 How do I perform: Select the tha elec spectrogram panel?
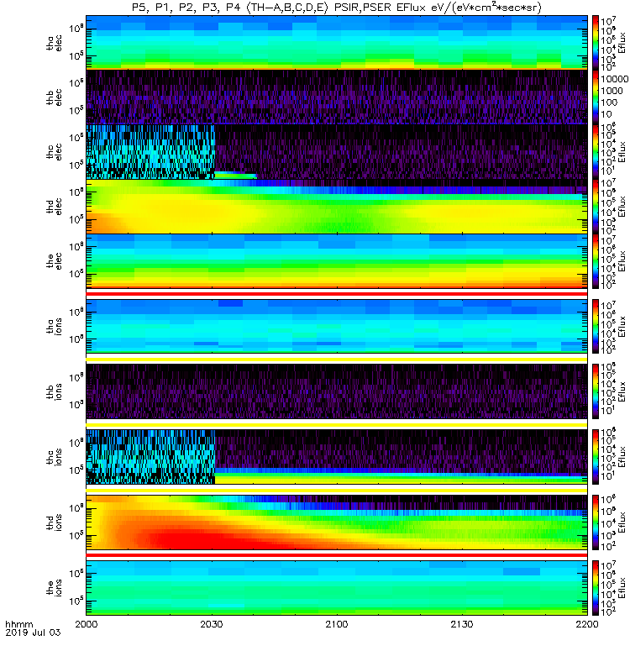click(x=337, y=43)
